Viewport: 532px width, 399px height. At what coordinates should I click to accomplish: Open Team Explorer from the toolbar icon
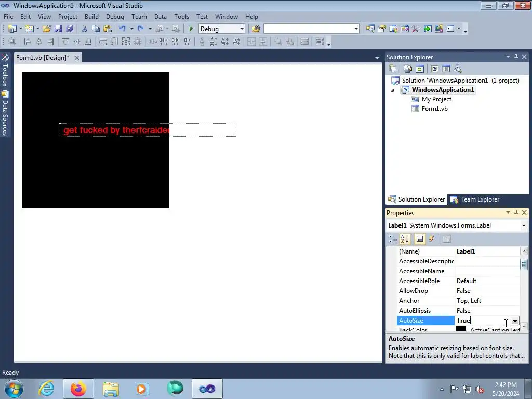393,29
